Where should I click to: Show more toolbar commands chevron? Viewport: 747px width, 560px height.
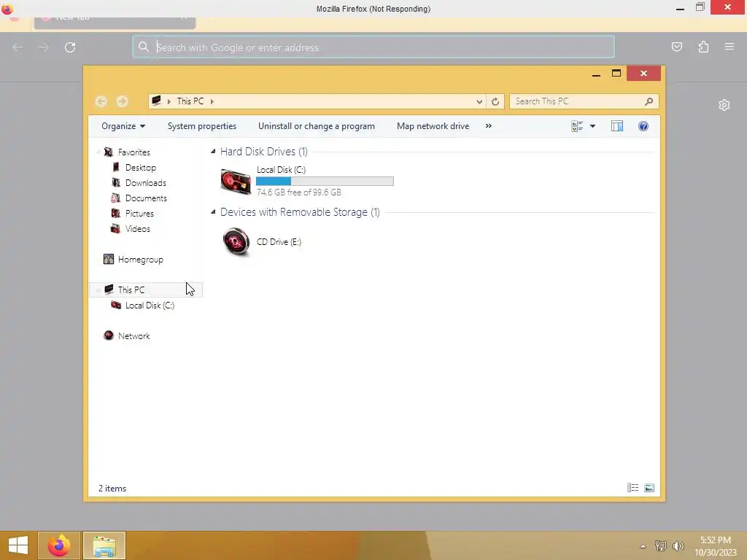pyautogui.click(x=488, y=126)
